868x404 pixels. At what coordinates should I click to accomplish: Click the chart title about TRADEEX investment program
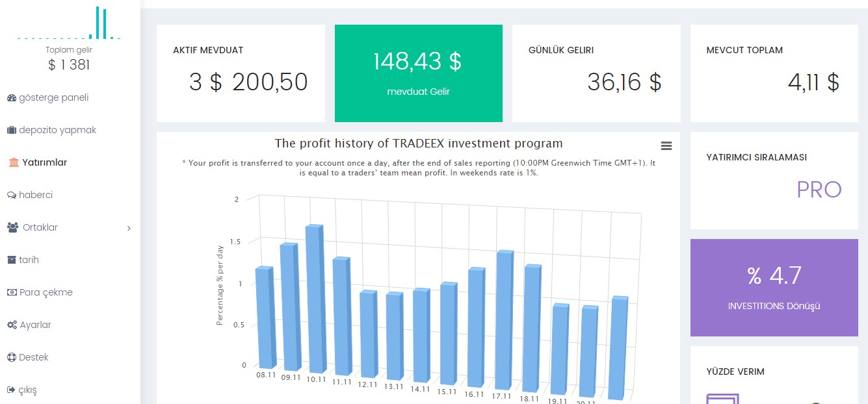(x=419, y=144)
